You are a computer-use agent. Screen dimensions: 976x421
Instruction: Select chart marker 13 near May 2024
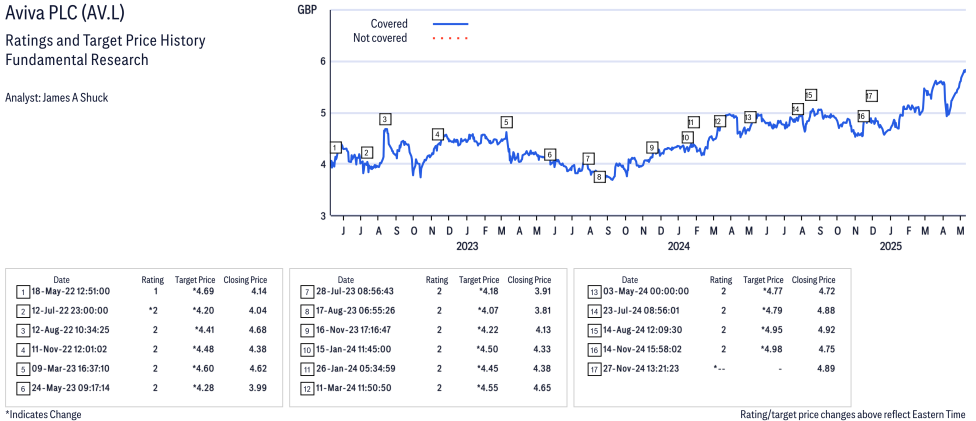(x=749, y=117)
